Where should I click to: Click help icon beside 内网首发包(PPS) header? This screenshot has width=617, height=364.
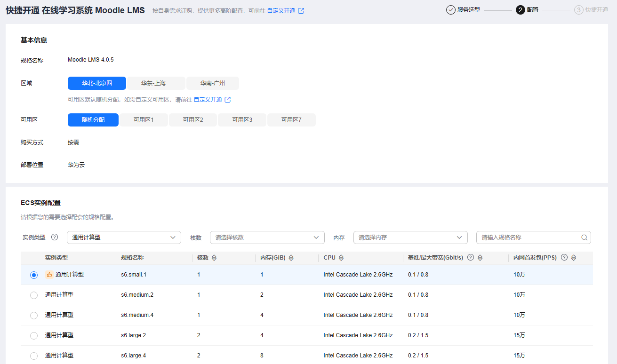(x=564, y=258)
